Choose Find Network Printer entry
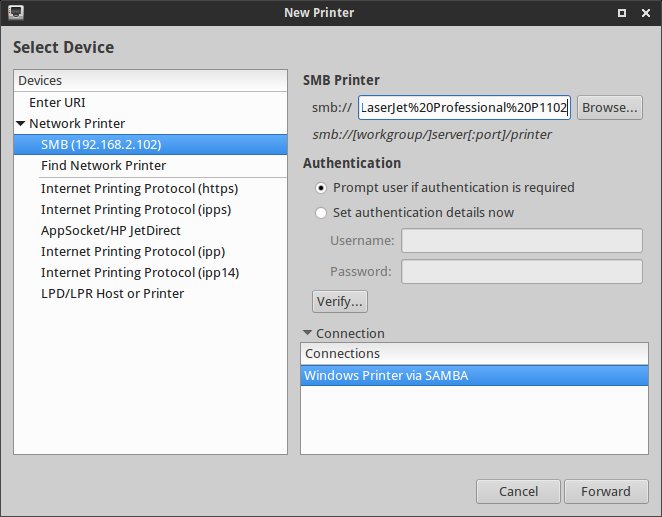 (x=103, y=165)
